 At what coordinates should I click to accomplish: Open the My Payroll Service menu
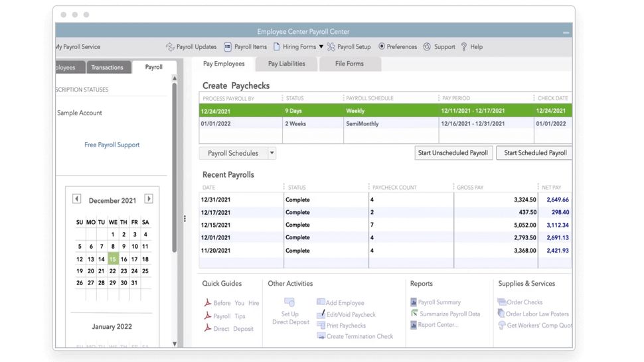[78, 46]
